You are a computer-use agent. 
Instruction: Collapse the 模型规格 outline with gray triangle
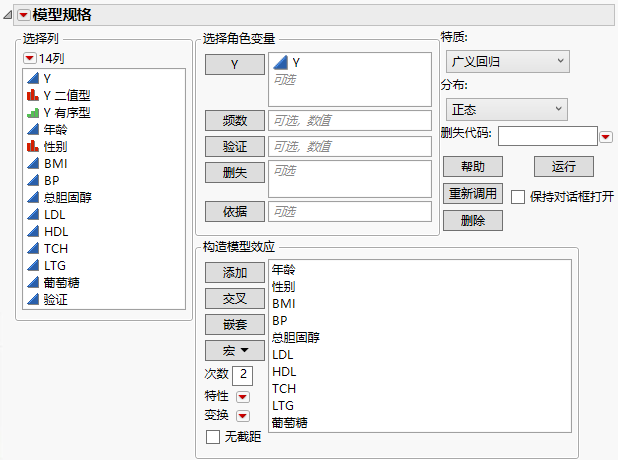7,15
